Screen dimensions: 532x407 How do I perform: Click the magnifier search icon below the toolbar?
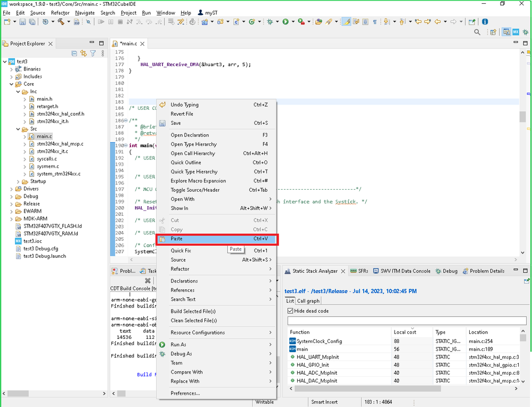[x=477, y=32]
